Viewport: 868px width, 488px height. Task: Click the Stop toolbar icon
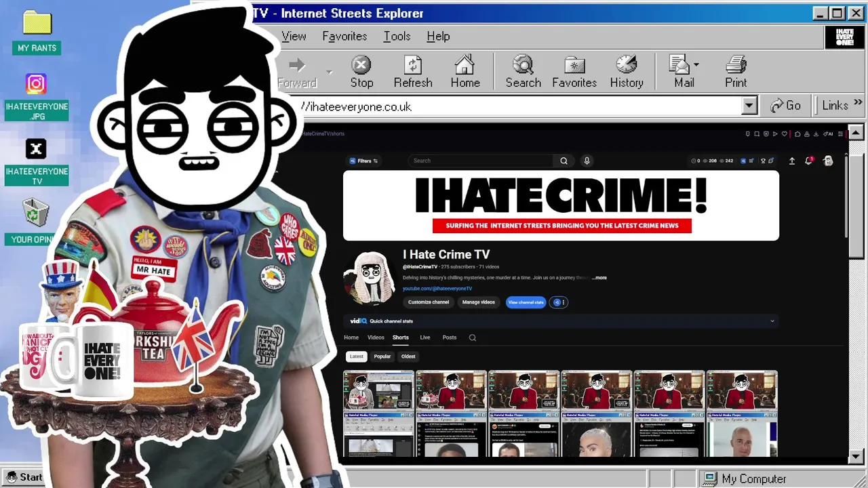point(361,66)
